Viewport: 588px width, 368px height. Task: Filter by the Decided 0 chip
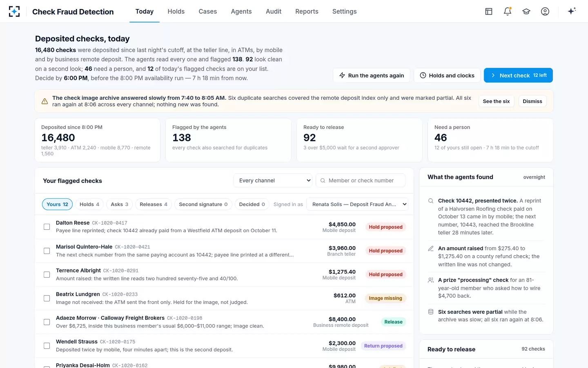click(252, 204)
